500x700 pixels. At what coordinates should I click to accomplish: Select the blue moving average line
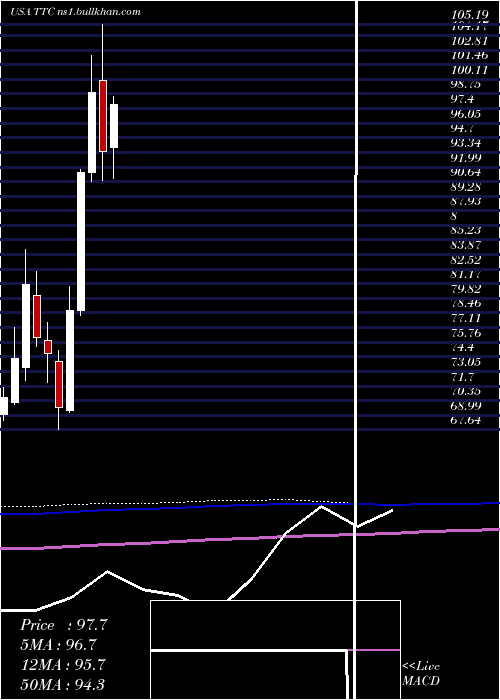pyautogui.click(x=250, y=506)
